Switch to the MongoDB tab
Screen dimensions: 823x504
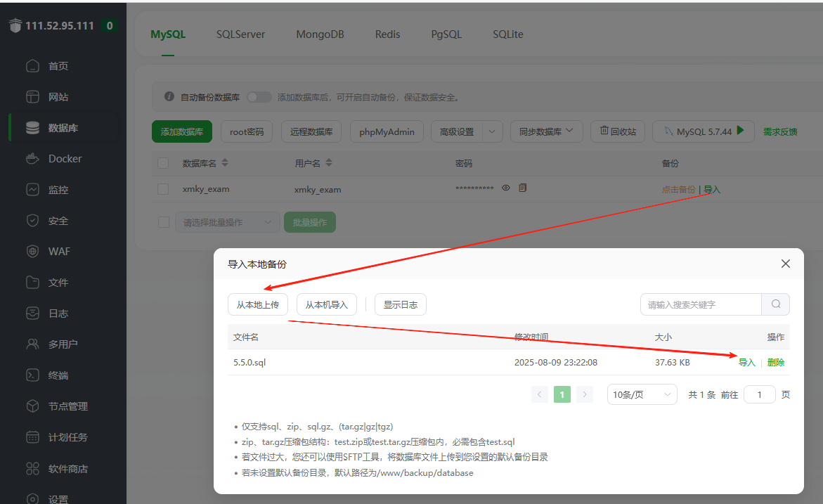pos(320,34)
